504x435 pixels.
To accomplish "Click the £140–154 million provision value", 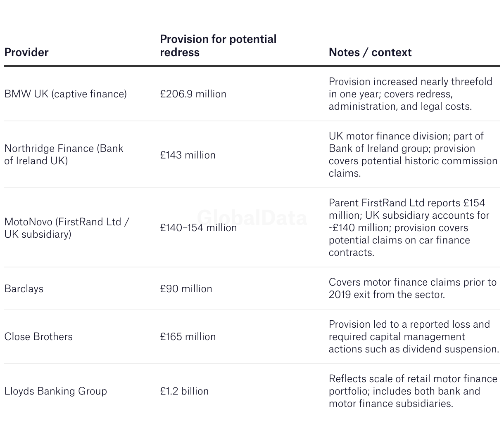I will coord(198,228).
